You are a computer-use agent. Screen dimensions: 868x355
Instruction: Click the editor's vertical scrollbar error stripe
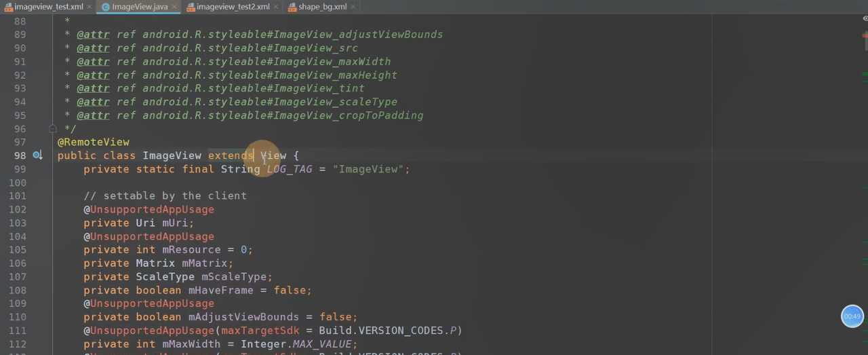(x=865, y=183)
